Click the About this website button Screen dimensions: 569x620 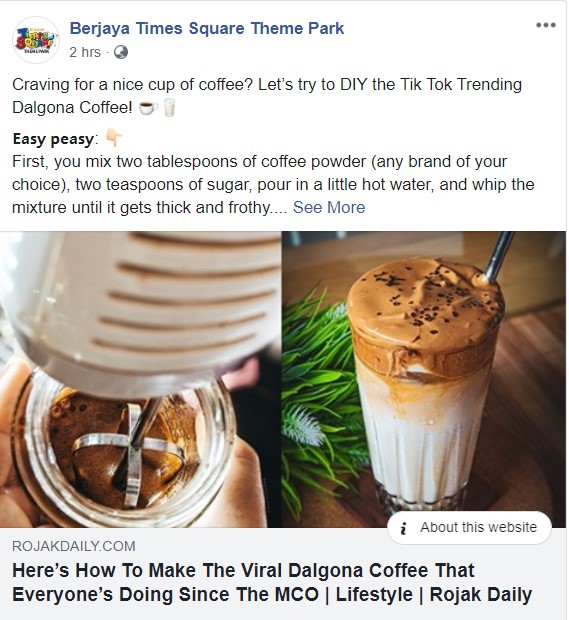click(469, 528)
